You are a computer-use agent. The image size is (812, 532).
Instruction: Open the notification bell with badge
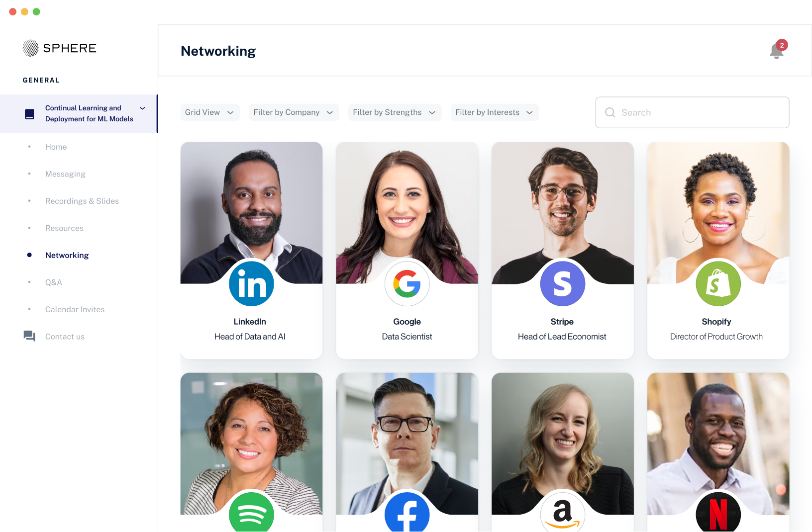[x=777, y=50]
